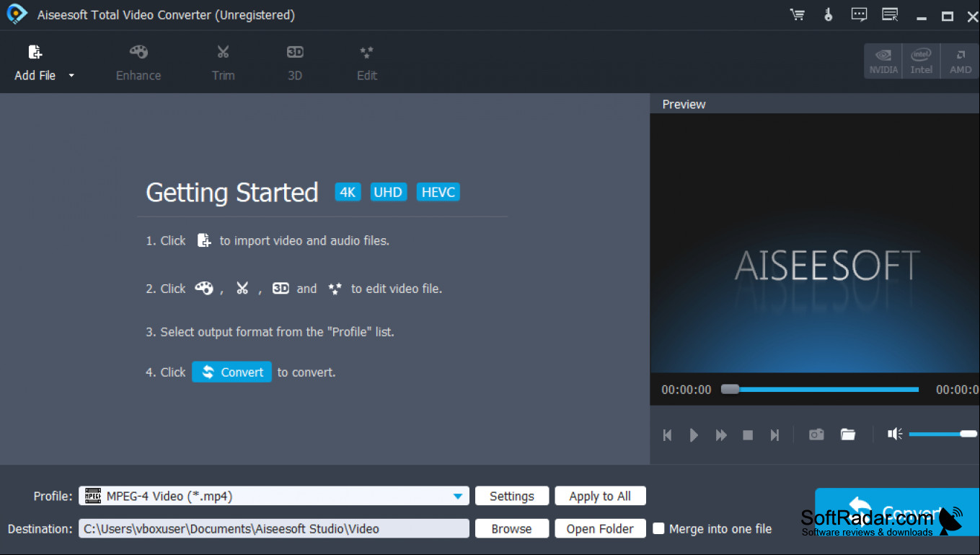The width and height of the screenshot is (980, 555).
Task: Open the shopping cart purchase icon
Action: point(798,14)
